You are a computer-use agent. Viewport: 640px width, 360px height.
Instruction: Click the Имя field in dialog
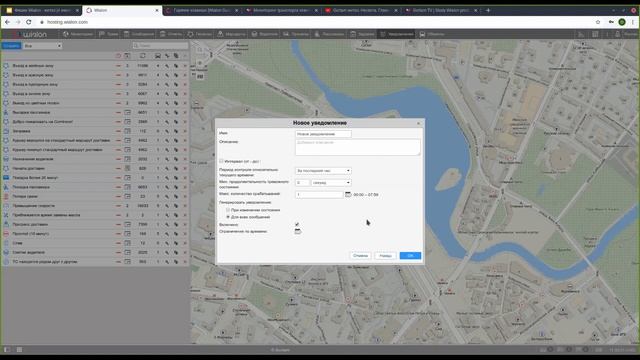(x=323, y=134)
